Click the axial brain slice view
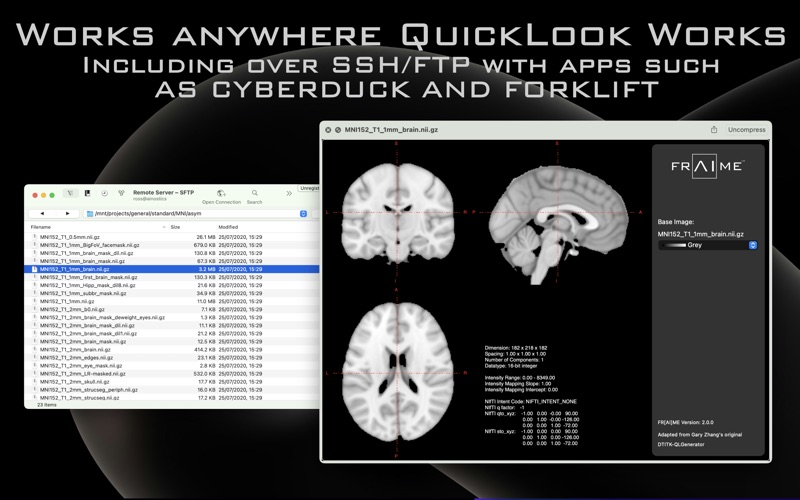This screenshot has height=500, width=800. click(x=397, y=372)
